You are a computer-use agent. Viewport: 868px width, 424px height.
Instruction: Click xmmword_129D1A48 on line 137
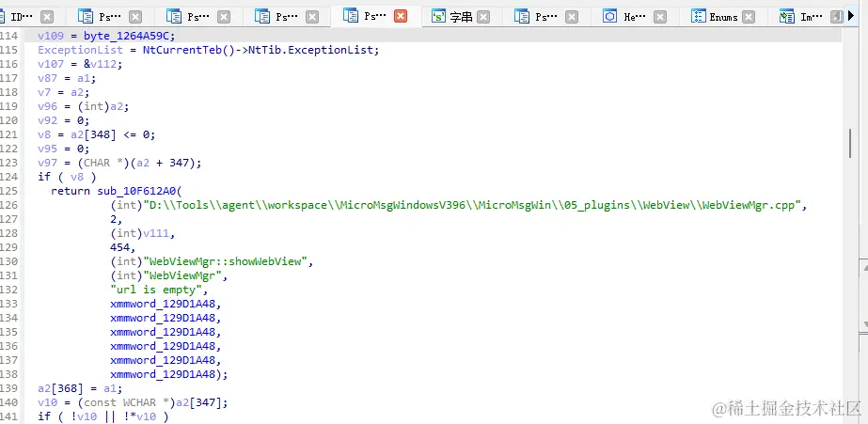(162, 360)
